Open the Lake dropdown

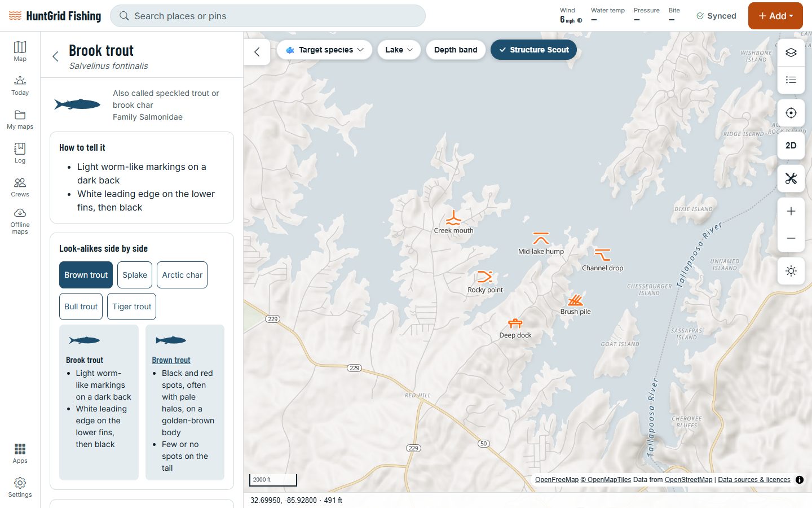399,50
